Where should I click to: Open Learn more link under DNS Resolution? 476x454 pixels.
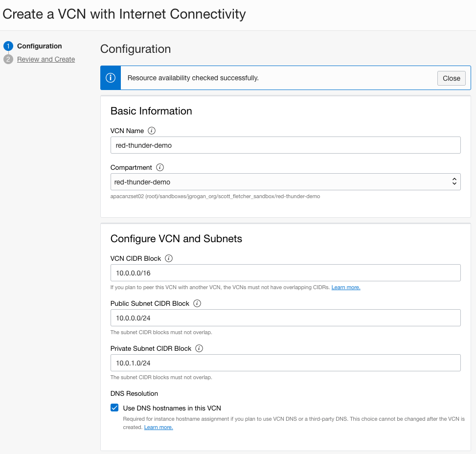[159, 427]
